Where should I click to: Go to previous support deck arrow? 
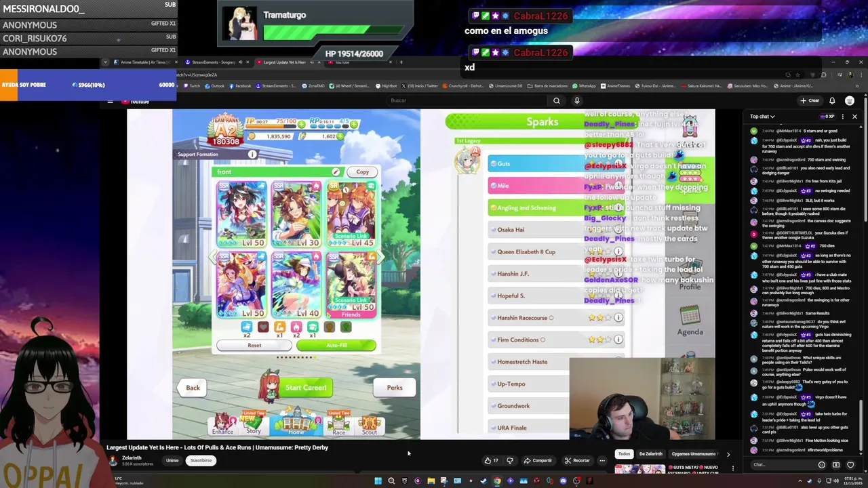click(212, 257)
